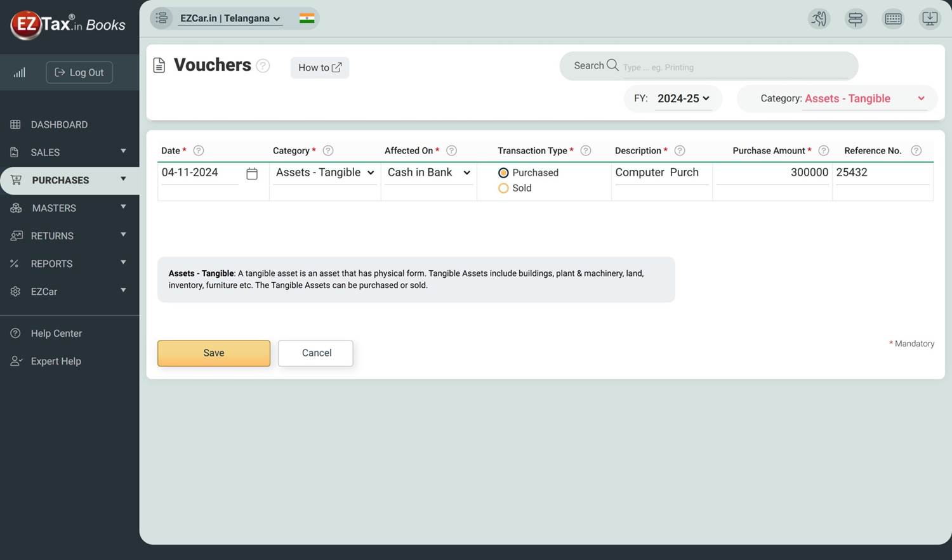This screenshot has width=952, height=560.
Task: Click the India flag icon
Action: tap(307, 18)
